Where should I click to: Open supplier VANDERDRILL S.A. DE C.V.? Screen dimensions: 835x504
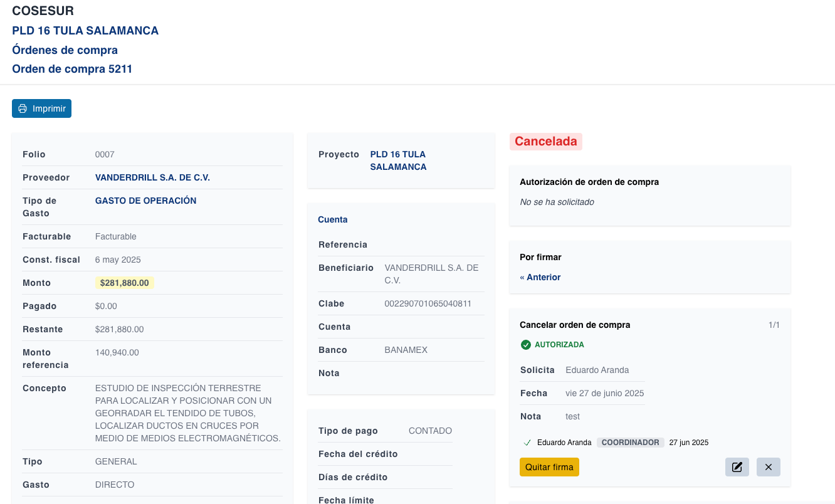coord(152,177)
